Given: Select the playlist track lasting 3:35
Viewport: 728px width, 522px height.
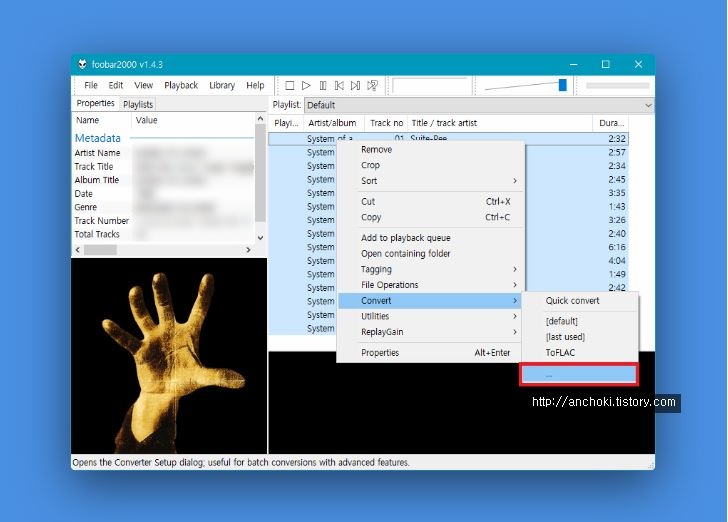Looking at the screenshot, I should [448, 193].
